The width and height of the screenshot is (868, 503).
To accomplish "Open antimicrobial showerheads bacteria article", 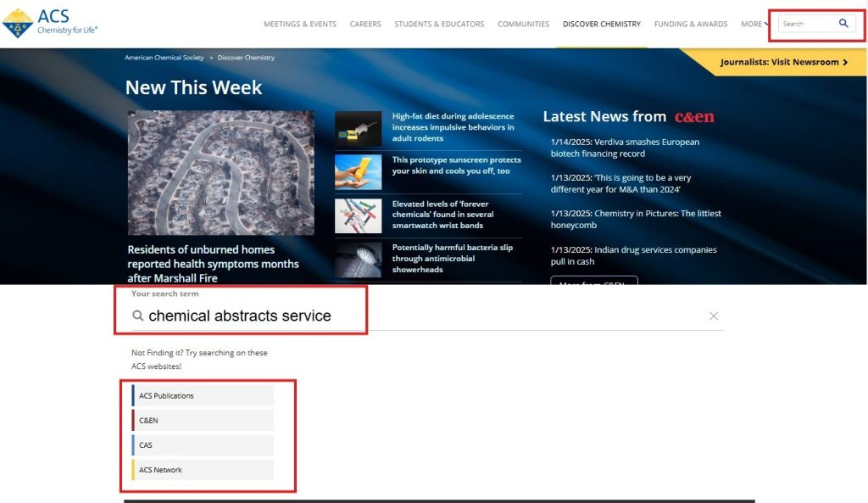I will tap(453, 258).
